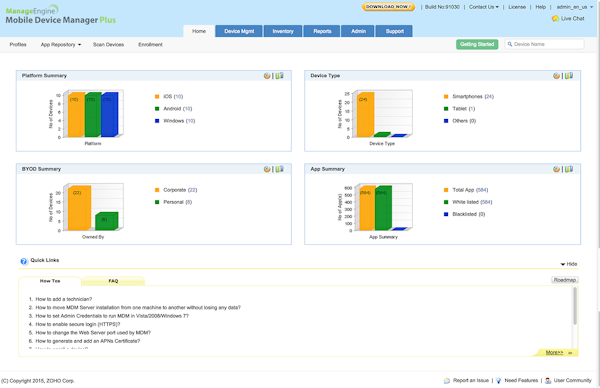Screen dimensions: 600x388
Task: Click the User Community icon
Action: [548, 381]
